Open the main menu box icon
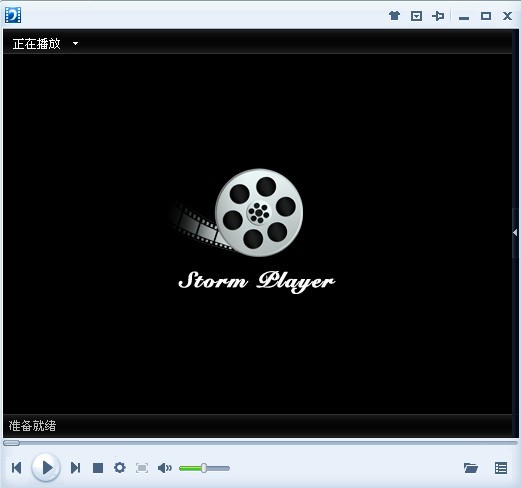This screenshot has height=488, width=521. tap(416, 16)
